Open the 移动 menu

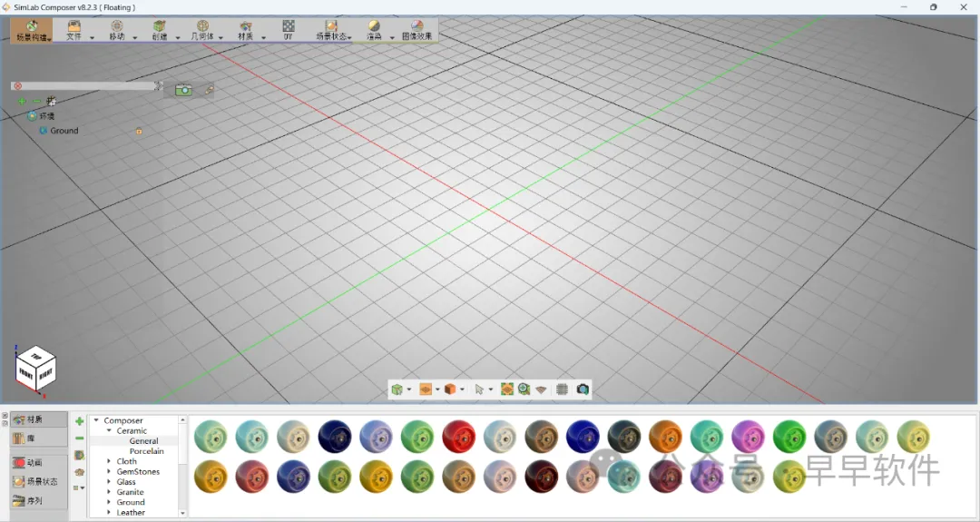[117, 30]
